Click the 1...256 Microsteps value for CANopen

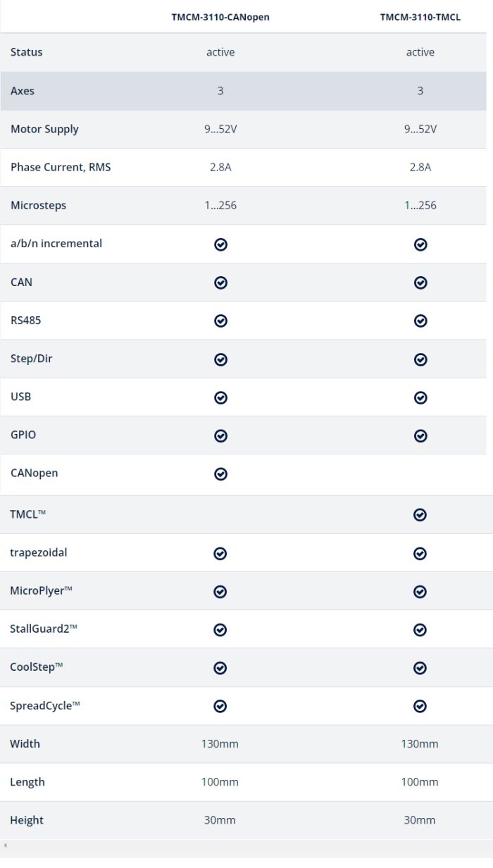(220, 206)
